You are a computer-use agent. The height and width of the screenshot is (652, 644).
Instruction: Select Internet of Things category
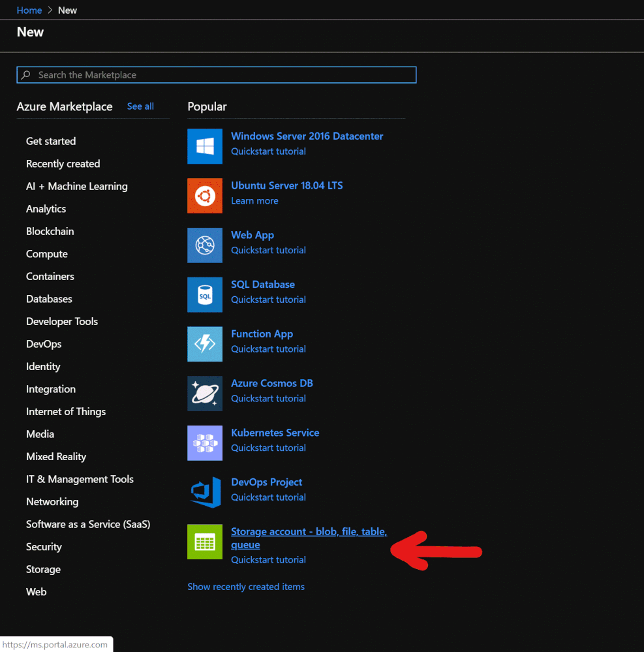pos(66,412)
